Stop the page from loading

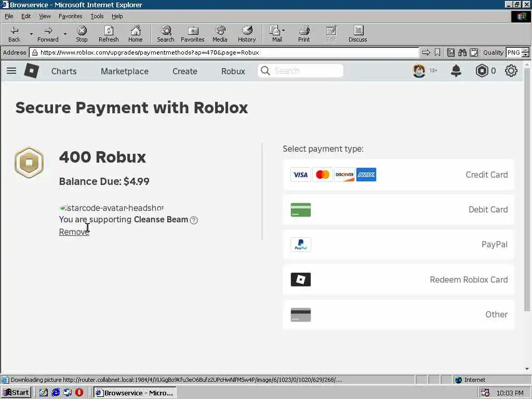tap(82, 34)
